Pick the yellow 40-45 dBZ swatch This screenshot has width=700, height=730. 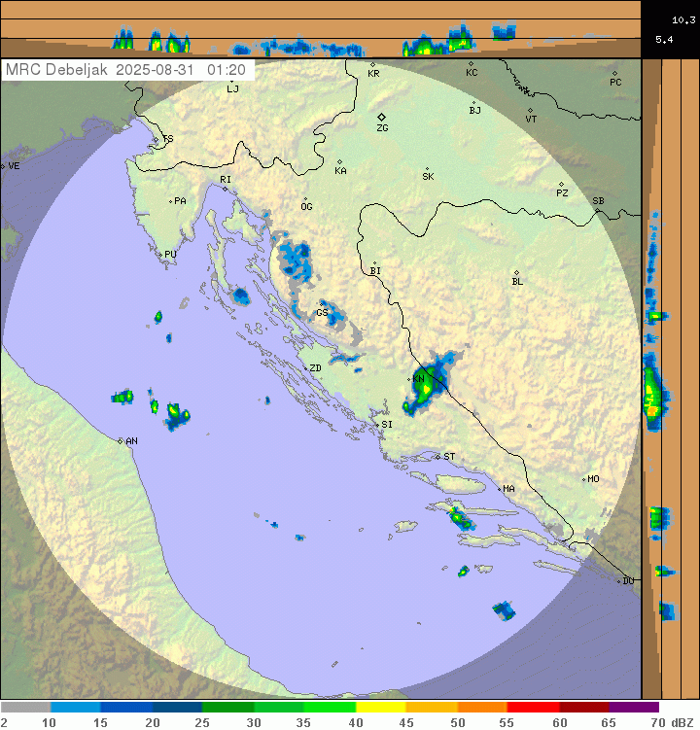(x=381, y=708)
